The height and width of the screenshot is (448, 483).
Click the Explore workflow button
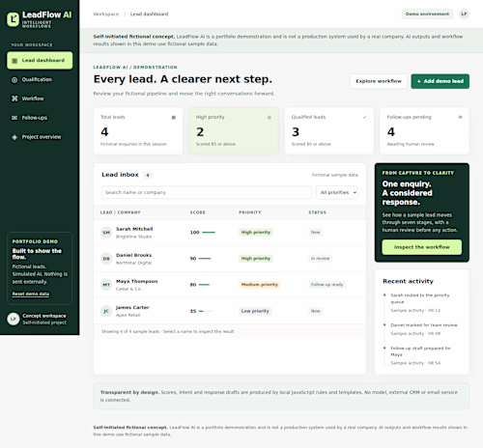(379, 81)
